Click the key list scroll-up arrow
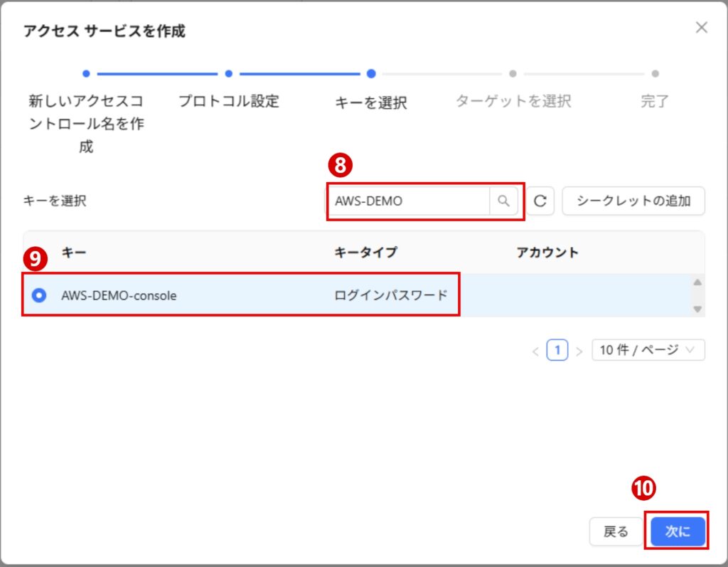The image size is (728, 567). click(697, 283)
